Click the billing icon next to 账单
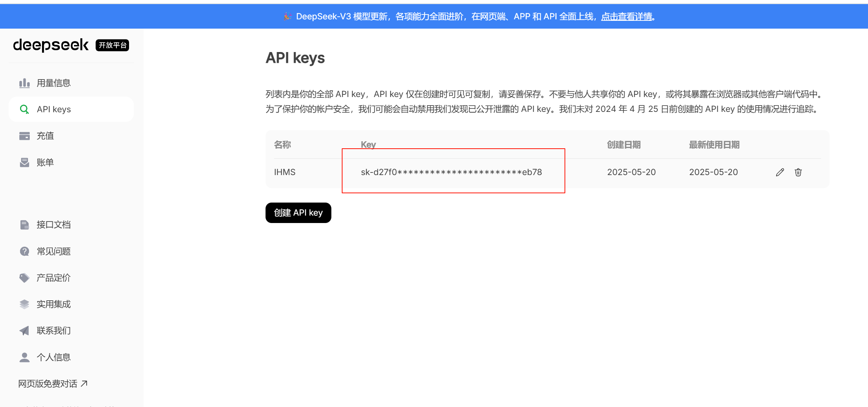868x407 pixels. [25, 162]
